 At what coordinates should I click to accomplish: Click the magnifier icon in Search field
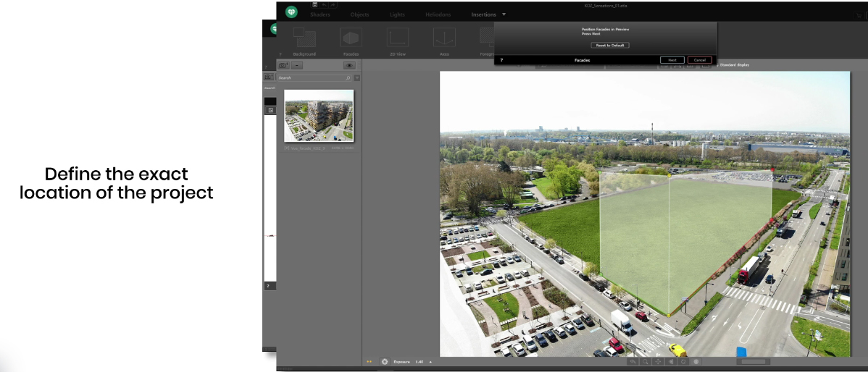tap(348, 78)
